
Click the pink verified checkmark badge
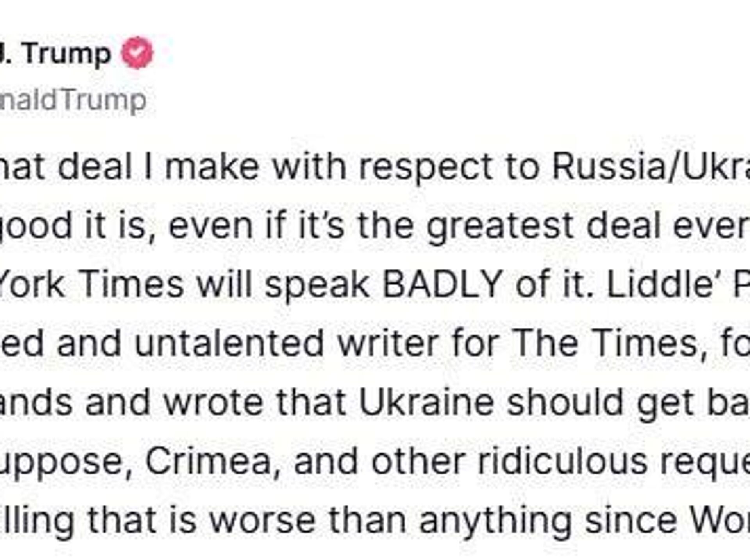tap(137, 53)
